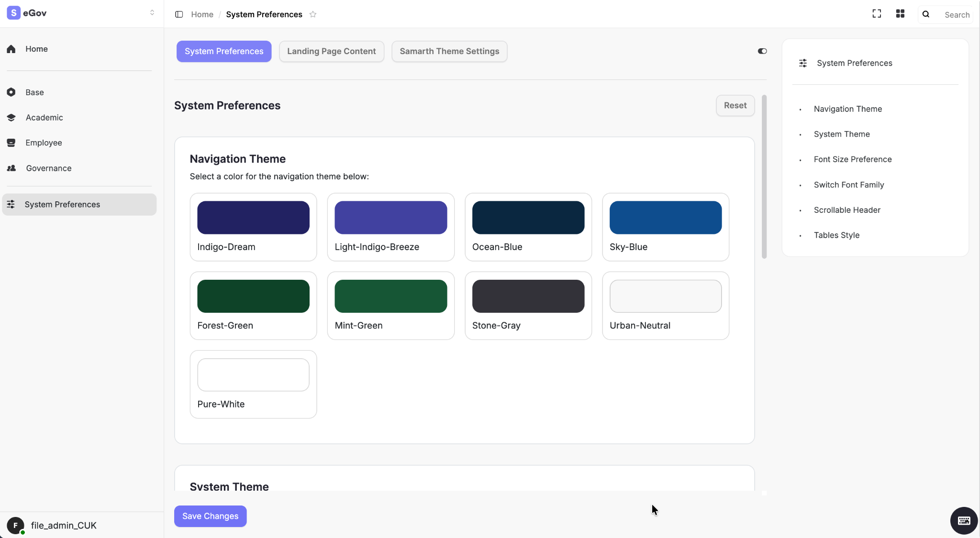
Task: Select the Ocean-Blue navigation color swatch
Action: (528, 218)
